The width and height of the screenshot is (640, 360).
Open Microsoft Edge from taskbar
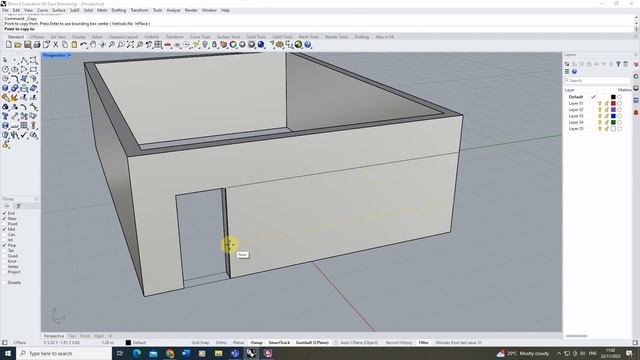(x=137, y=353)
